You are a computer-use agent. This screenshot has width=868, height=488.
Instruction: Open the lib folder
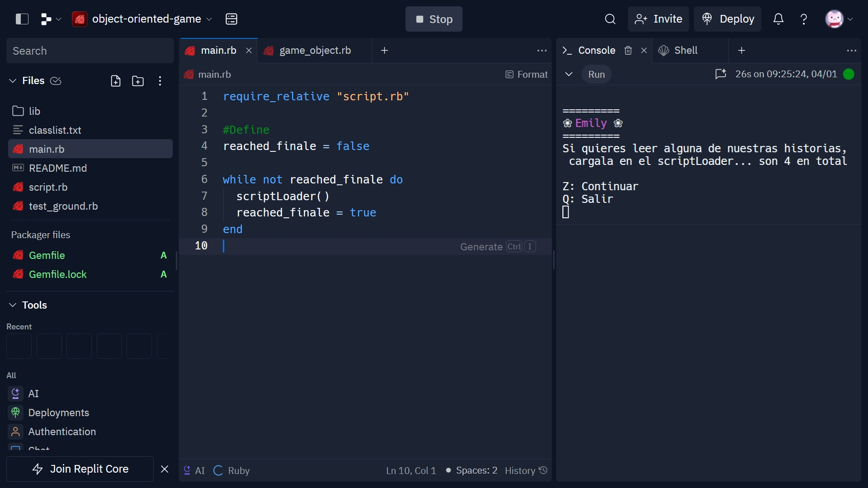click(x=90, y=111)
